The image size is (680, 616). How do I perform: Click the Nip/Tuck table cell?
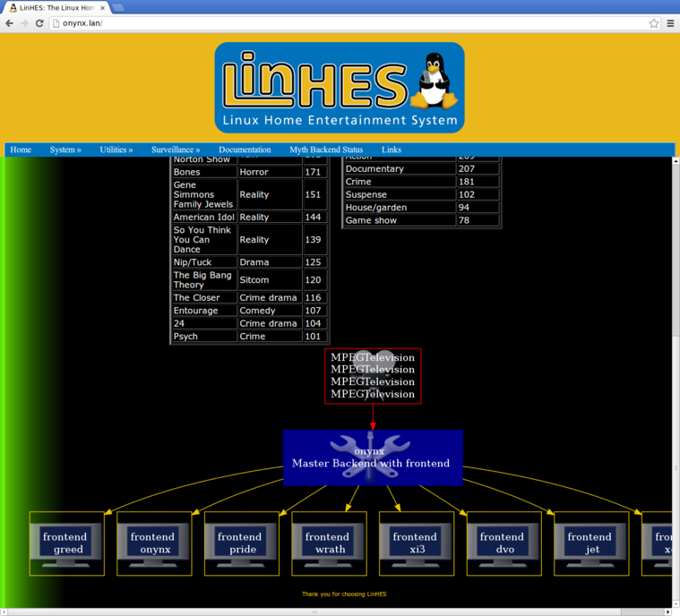[x=204, y=262]
